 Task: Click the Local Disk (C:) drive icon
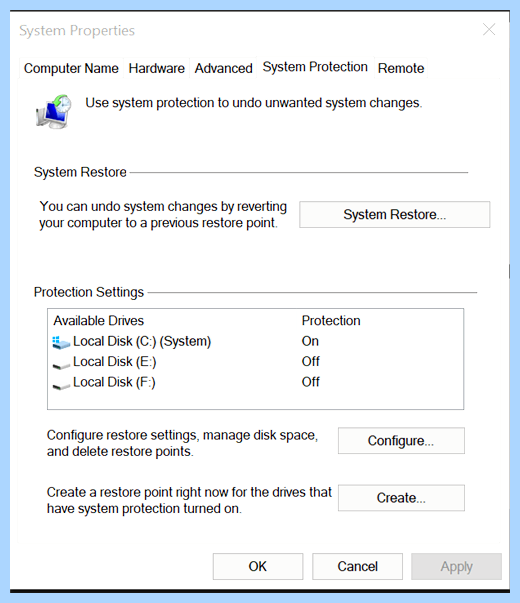point(61,342)
